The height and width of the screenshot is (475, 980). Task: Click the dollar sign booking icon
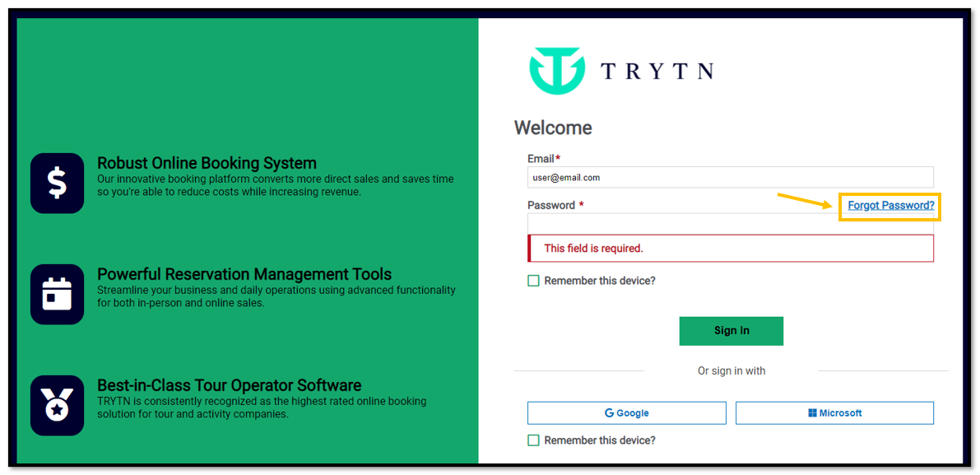click(x=57, y=183)
